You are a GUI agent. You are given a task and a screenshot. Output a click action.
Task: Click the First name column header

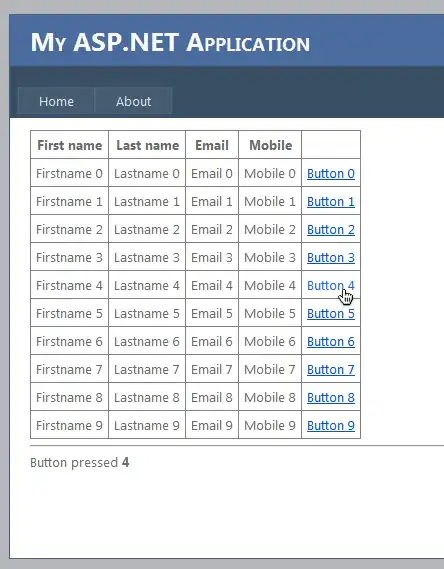(70, 145)
